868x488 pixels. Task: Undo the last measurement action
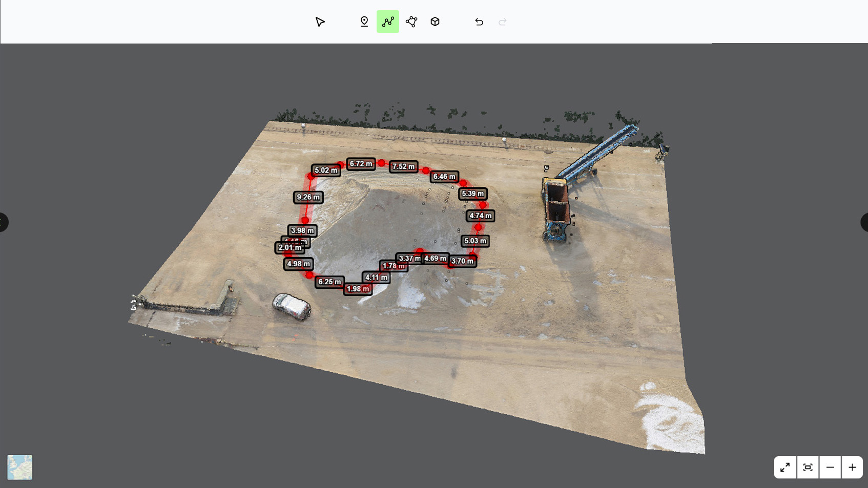(479, 22)
